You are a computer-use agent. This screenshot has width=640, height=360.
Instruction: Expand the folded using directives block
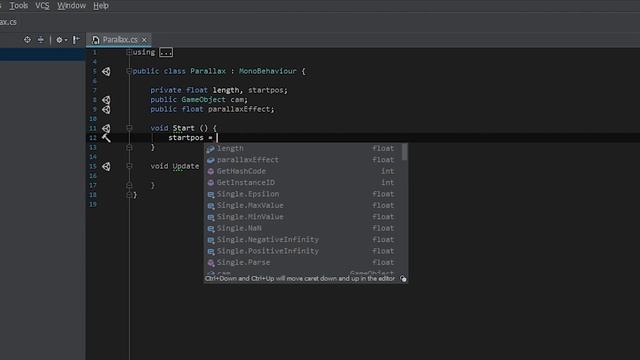coord(129,52)
